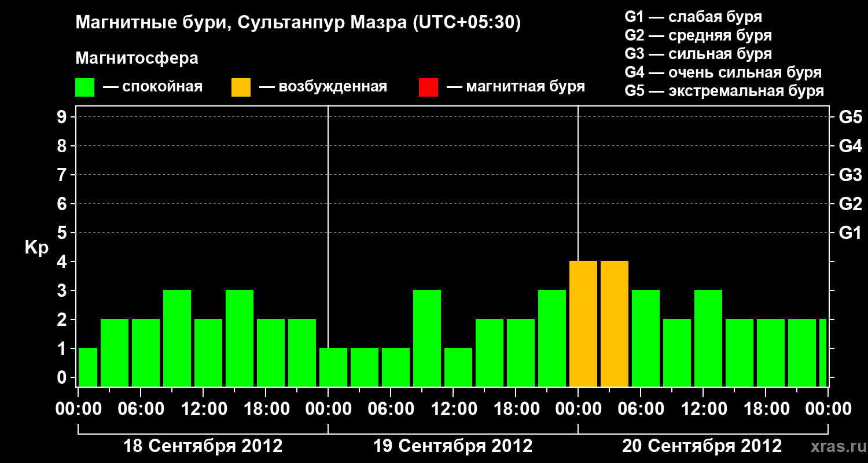
Task: Click '06:00' time label under 19 Сентября
Action: coord(391,409)
